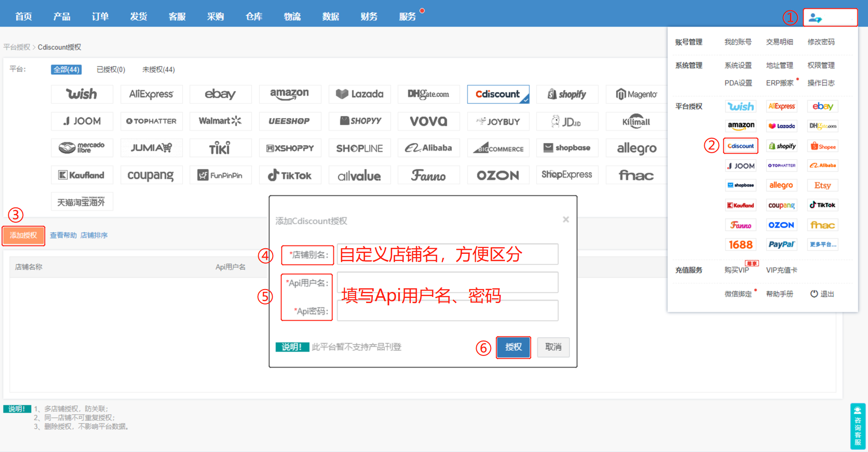Select the Lazada platform logo in grid
The width and height of the screenshot is (868, 452).
(x=359, y=94)
